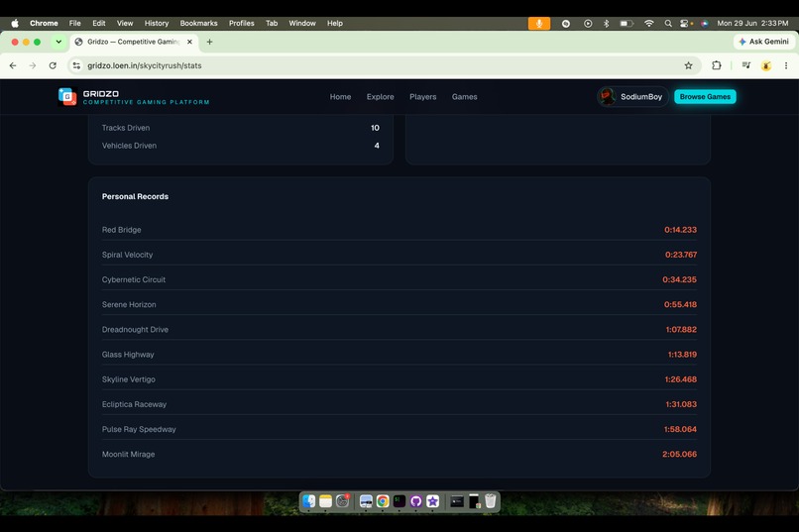Reload the Gridzo page
Viewport: 799px width, 532px height.
53,65
